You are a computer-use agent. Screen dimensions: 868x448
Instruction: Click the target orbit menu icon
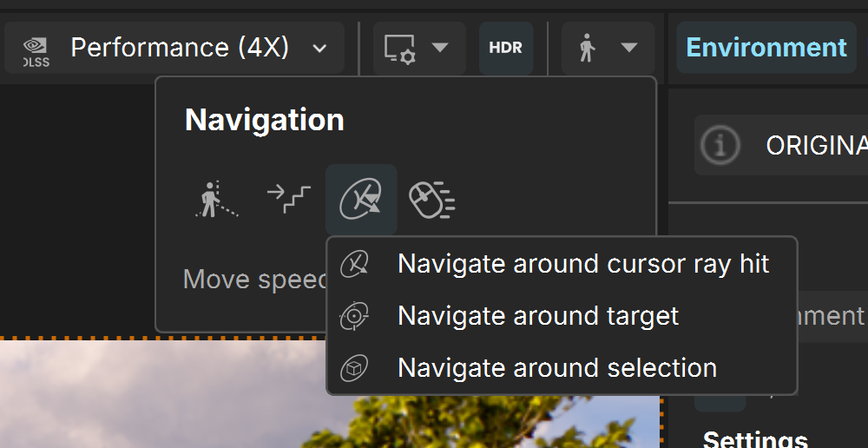pos(354,316)
